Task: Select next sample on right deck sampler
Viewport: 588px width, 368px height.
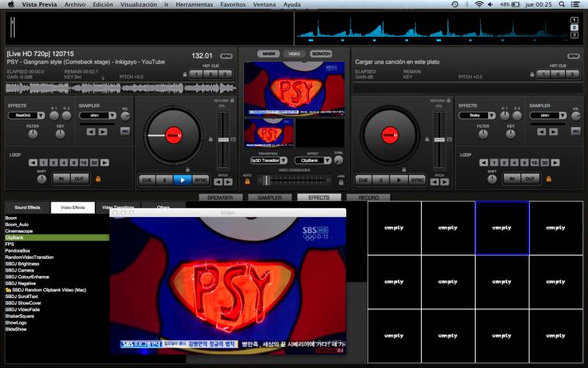Action: click(553, 132)
